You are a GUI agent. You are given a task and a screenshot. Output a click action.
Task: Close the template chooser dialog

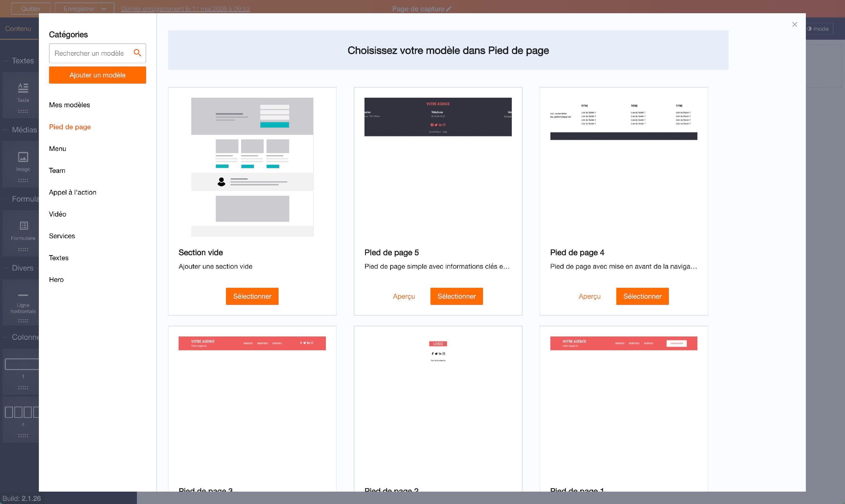(x=794, y=24)
